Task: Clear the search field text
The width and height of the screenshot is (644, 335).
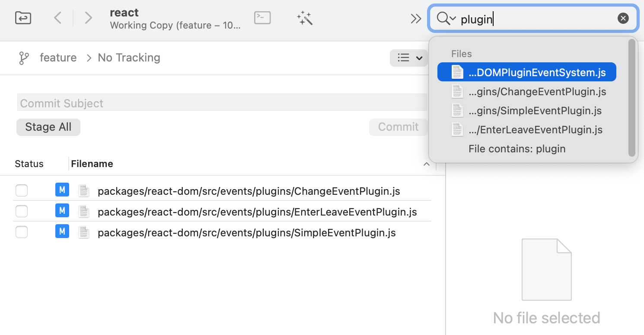Action: point(623,18)
